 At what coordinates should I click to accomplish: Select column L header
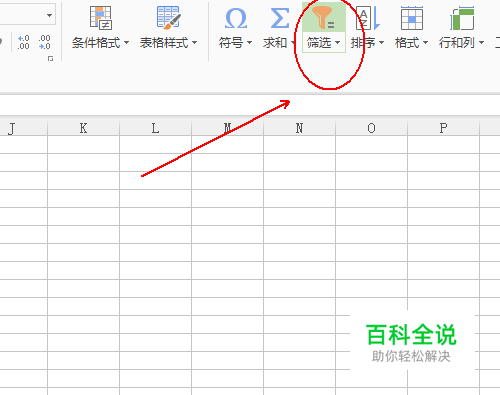click(x=155, y=128)
